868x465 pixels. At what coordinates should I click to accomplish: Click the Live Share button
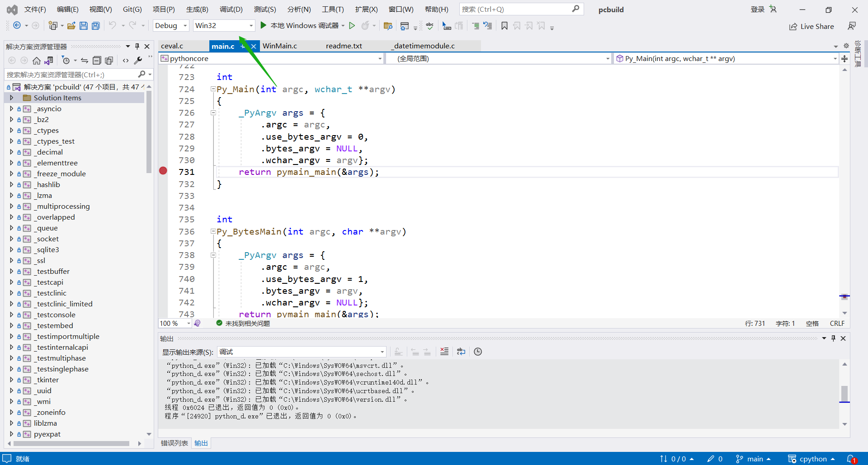coord(811,26)
